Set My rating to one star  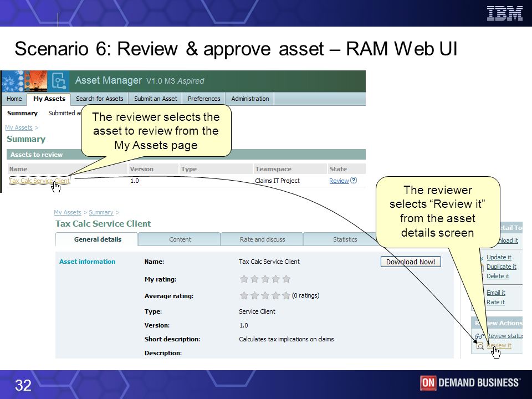point(244,279)
